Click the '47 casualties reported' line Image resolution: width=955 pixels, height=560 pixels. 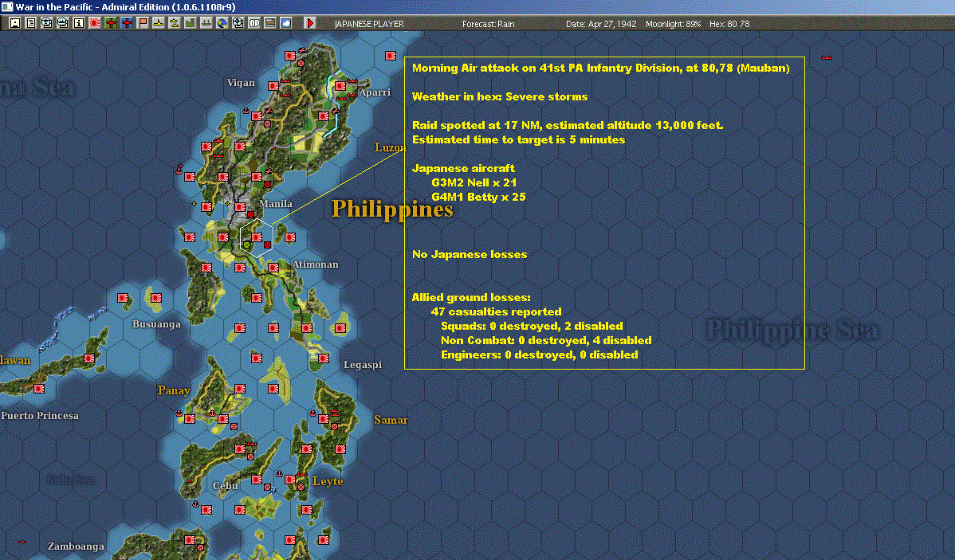click(x=497, y=311)
